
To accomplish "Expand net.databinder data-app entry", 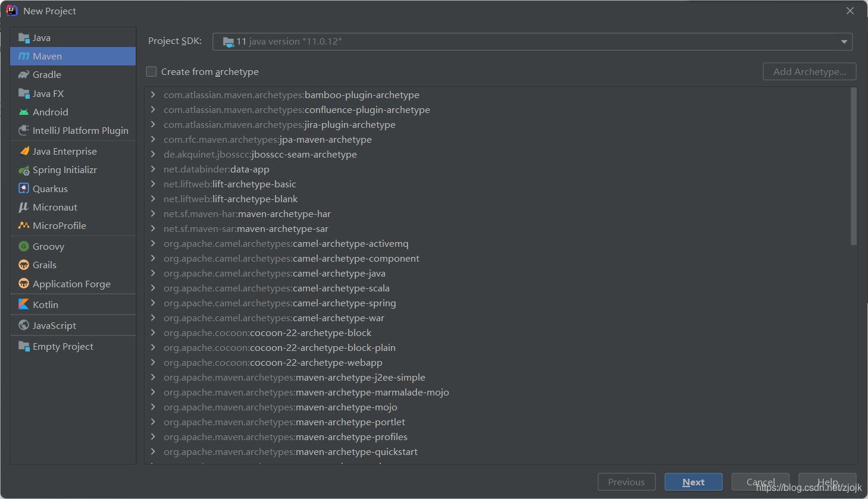I will (153, 169).
